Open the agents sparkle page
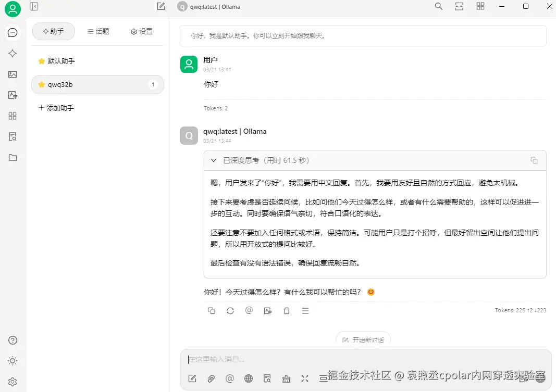 tap(13, 54)
